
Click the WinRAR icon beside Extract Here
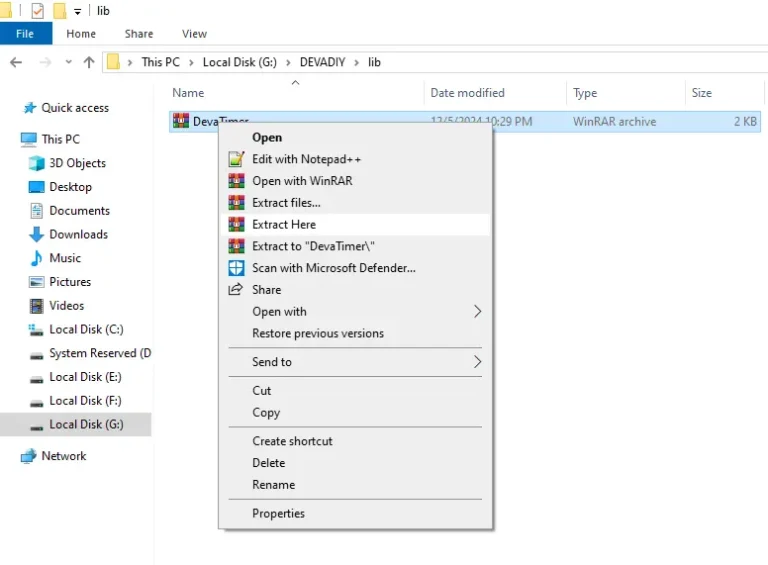[236, 225]
